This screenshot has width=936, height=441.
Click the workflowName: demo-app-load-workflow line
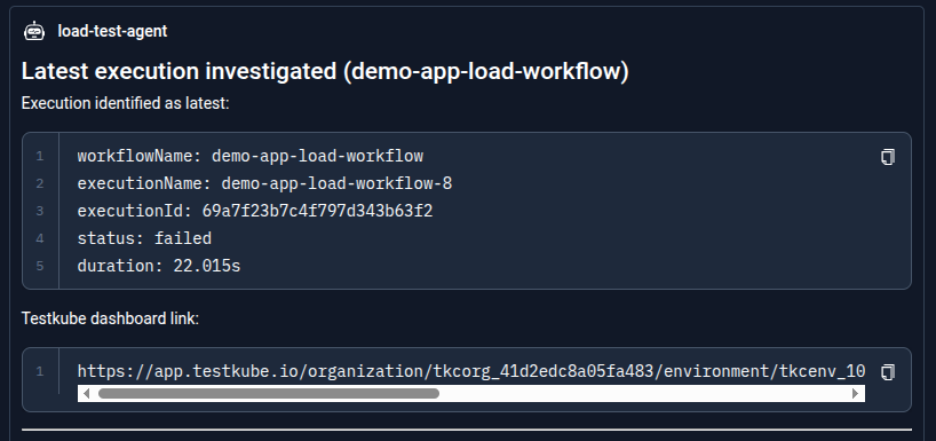(x=250, y=156)
